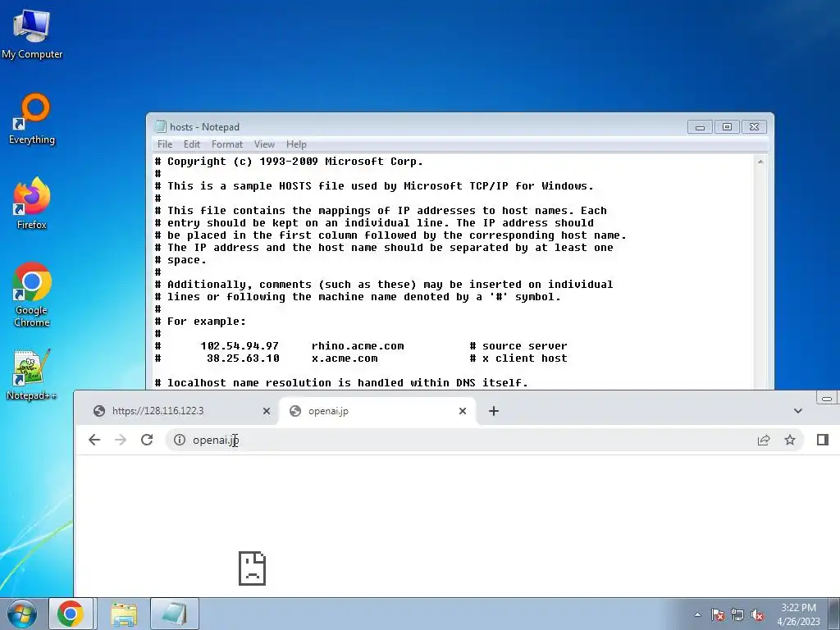Close the https://128.116.122.3 tab

(267, 411)
